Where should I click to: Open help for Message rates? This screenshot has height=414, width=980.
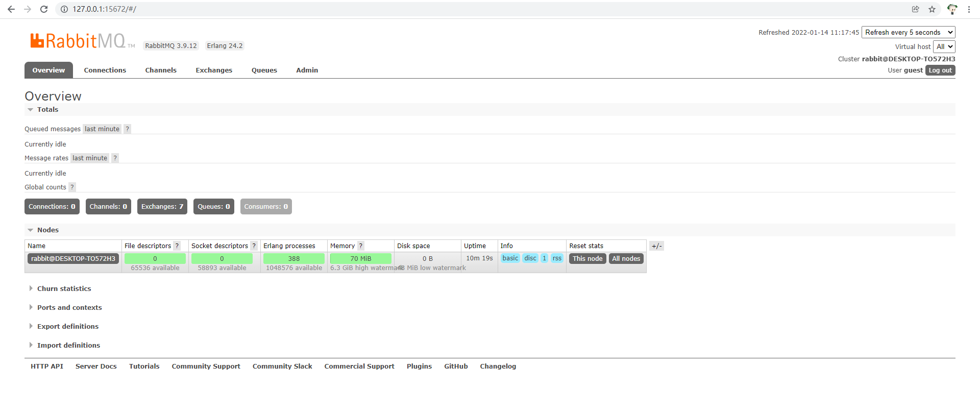point(115,158)
